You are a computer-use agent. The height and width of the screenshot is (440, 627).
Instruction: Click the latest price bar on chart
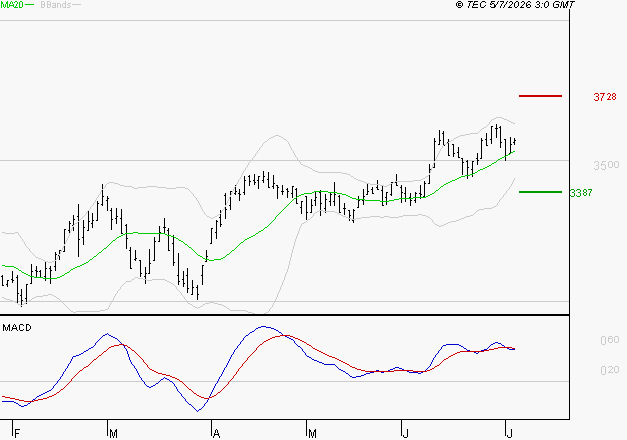[515, 141]
